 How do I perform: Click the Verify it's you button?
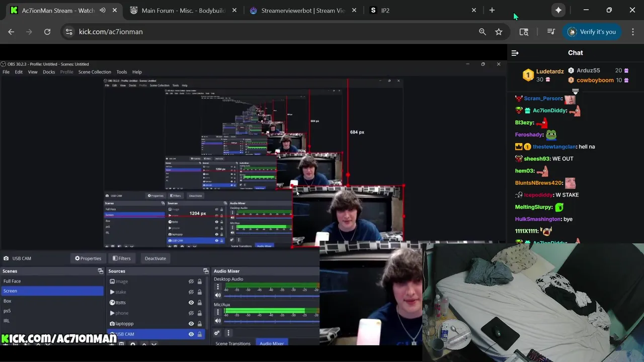(592, 32)
